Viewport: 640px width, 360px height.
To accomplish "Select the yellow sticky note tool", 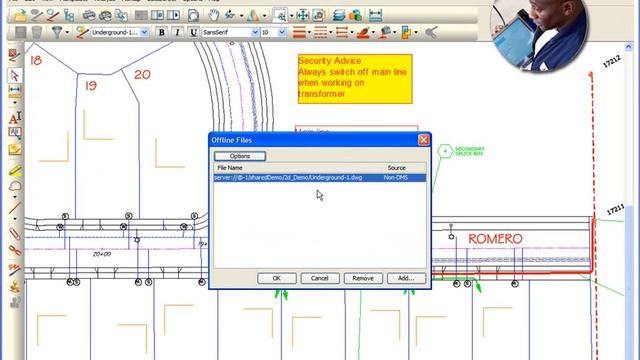I will 15,149.
